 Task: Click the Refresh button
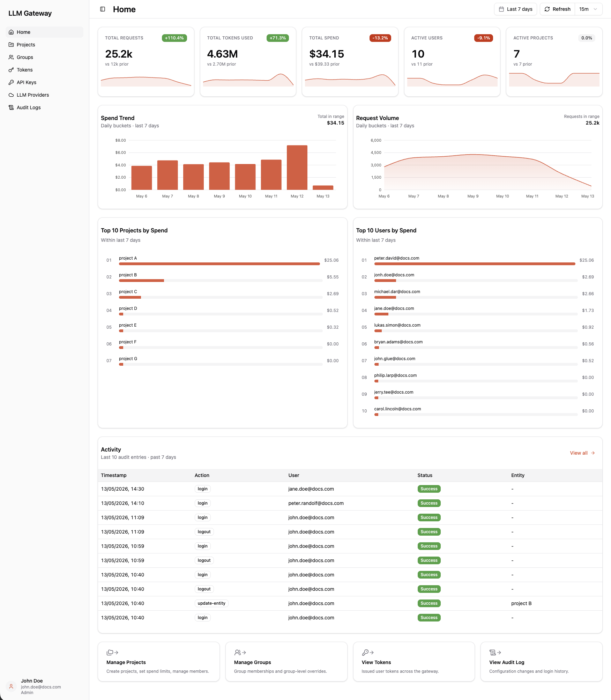(x=557, y=9)
